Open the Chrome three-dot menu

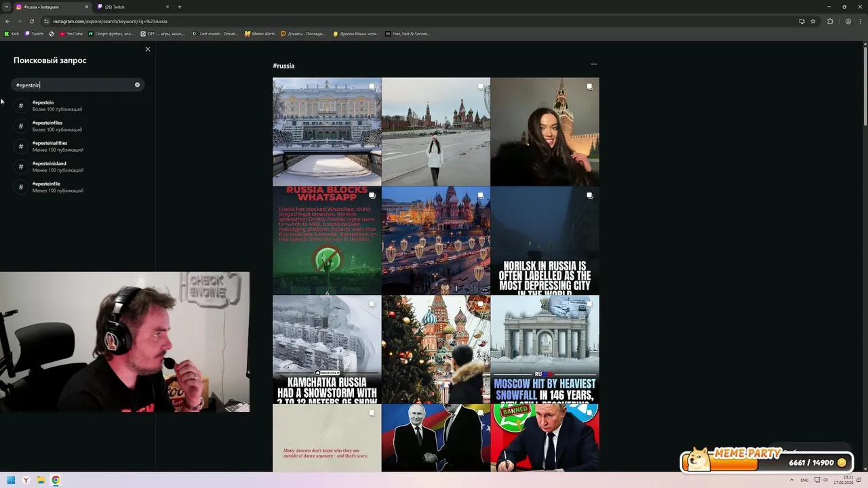[860, 21]
